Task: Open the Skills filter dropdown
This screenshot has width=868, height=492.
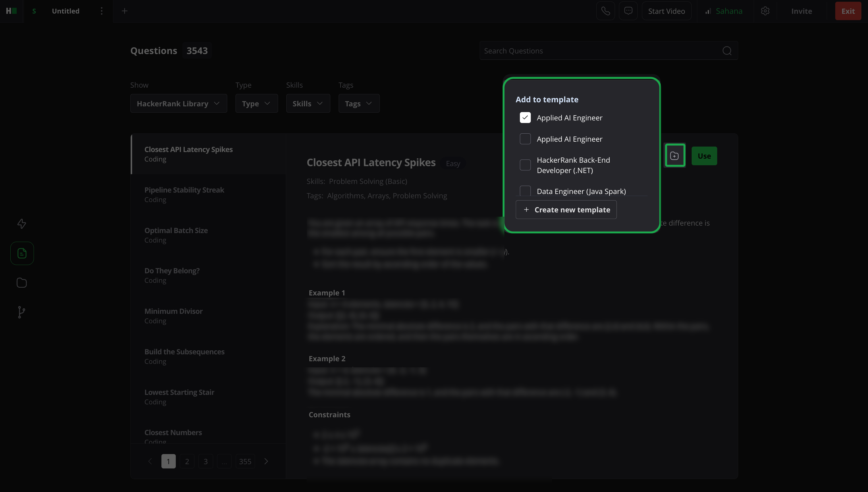Action: coord(308,103)
